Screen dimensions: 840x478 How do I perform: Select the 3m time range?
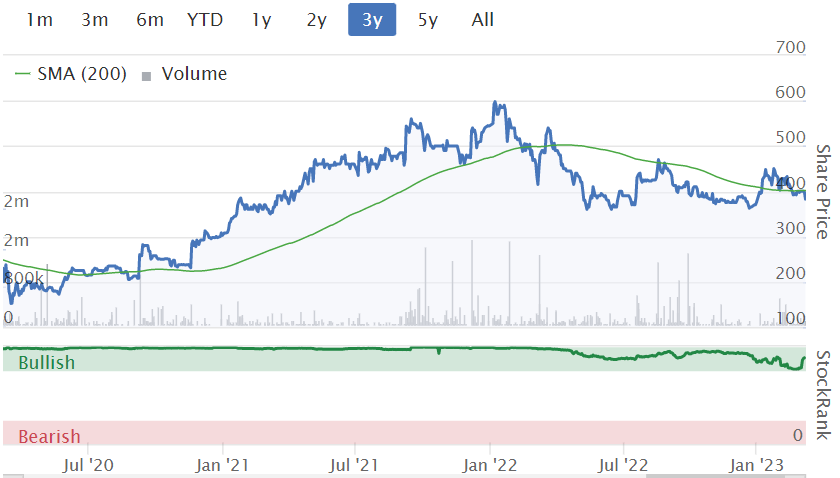(95, 20)
